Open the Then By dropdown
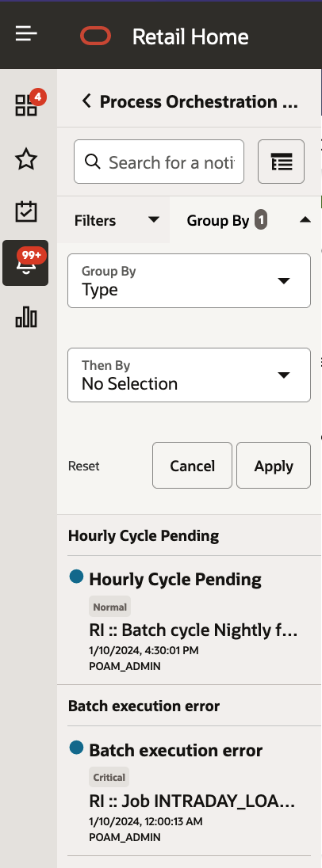Image resolution: width=322 pixels, height=868 pixels. [189, 375]
